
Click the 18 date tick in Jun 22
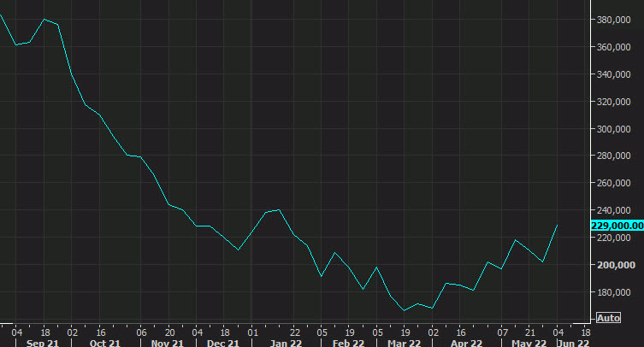(x=586, y=332)
